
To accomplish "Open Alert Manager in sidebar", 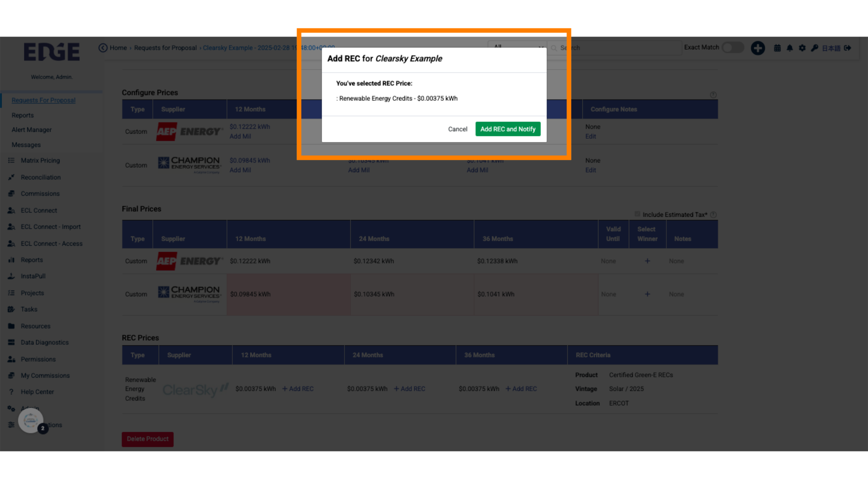I will (x=32, y=130).
